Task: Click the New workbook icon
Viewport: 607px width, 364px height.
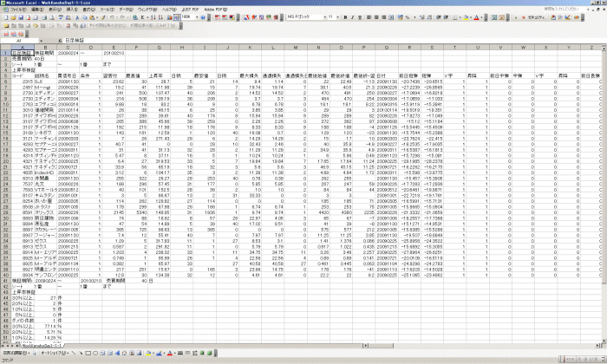Action: [x=6, y=17]
